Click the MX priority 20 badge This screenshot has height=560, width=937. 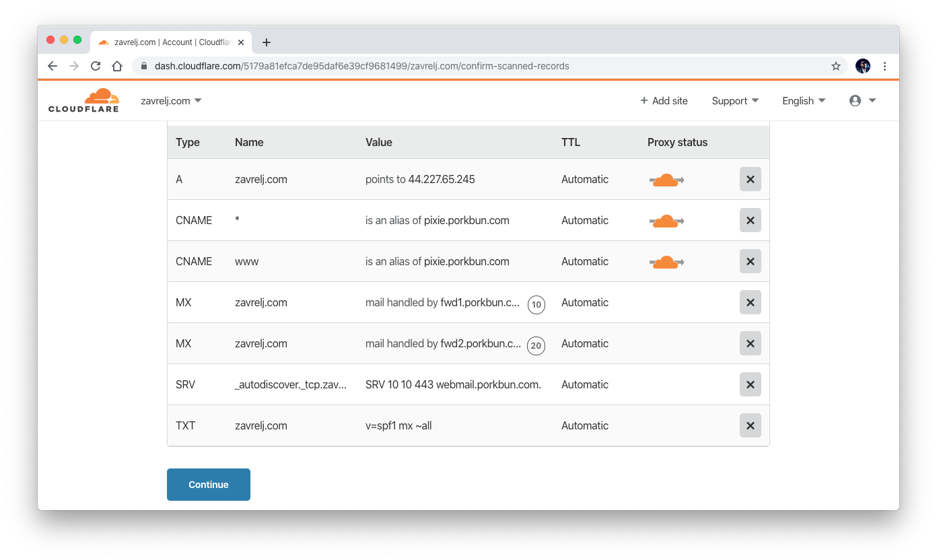(x=536, y=346)
